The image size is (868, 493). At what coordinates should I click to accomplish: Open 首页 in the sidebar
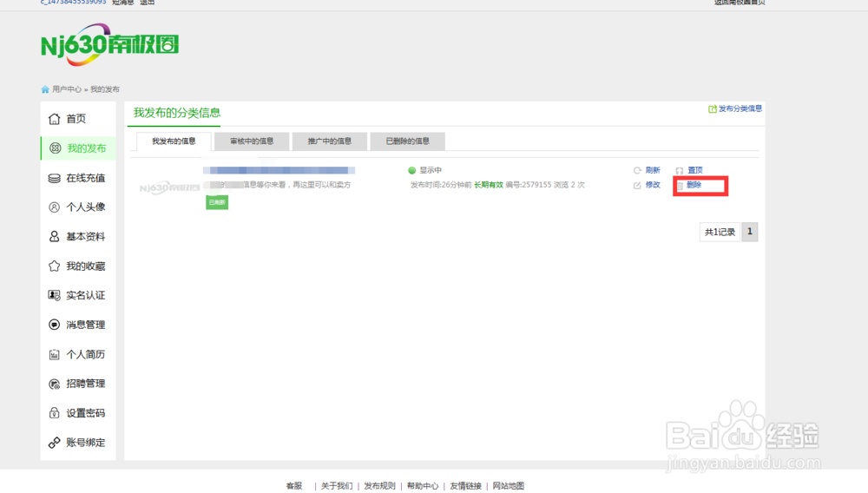(x=76, y=119)
